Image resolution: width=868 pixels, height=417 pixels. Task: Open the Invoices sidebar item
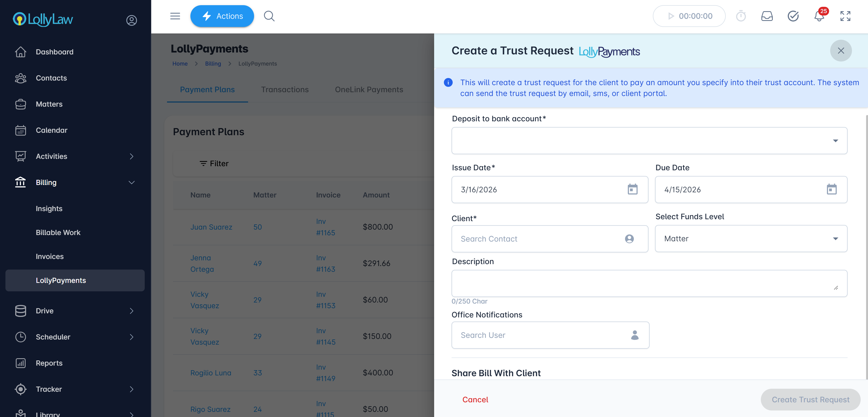(x=50, y=256)
